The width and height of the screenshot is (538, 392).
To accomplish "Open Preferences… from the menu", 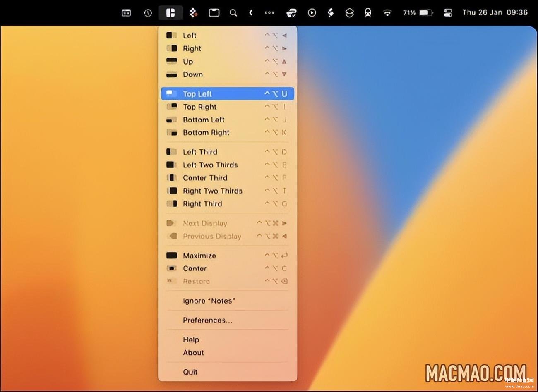I will [x=227, y=320].
